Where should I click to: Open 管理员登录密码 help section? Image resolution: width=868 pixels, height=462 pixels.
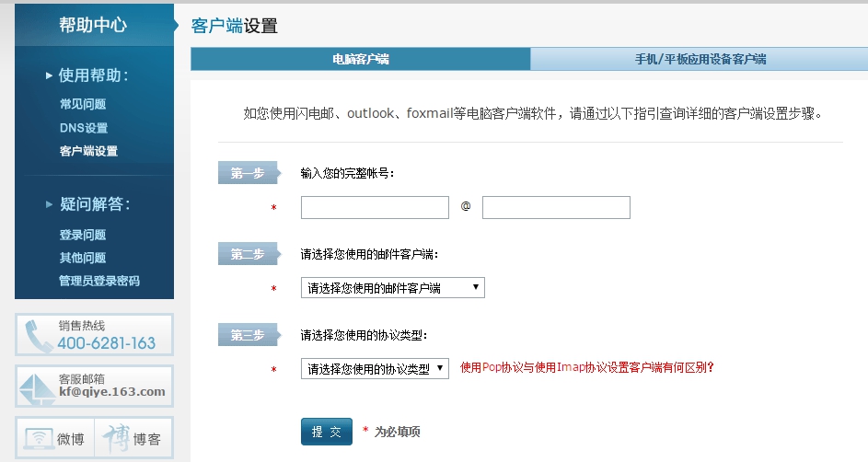[99, 281]
